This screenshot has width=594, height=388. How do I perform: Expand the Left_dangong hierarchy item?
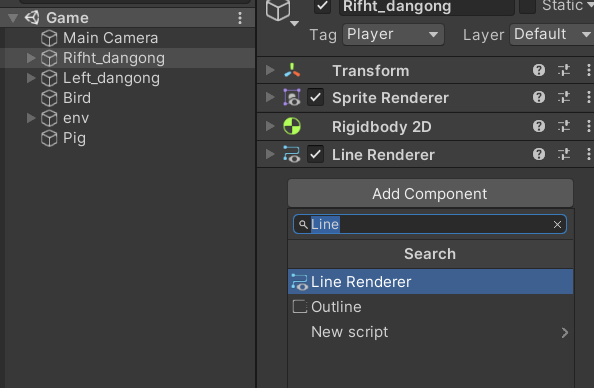point(31,78)
